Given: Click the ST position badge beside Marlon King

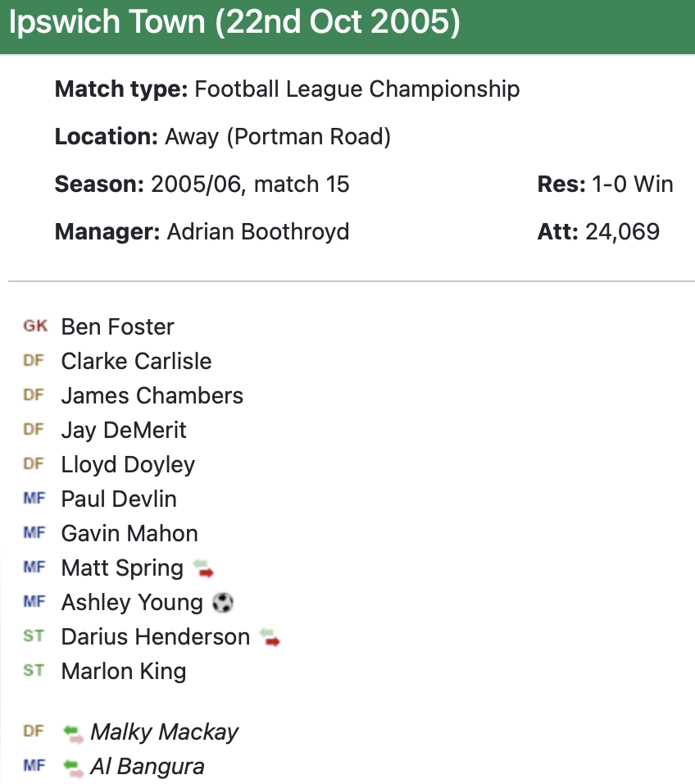Looking at the screenshot, I should point(34,671).
